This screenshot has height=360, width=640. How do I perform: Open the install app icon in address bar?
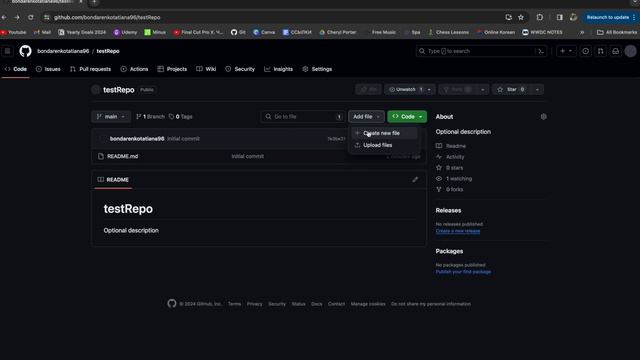point(508,17)
